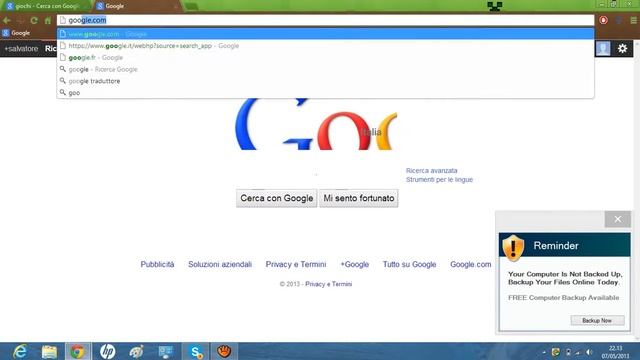Open File Explorer from the taskbar
This screenshot has width=640, height=360.
coord(49,351)
